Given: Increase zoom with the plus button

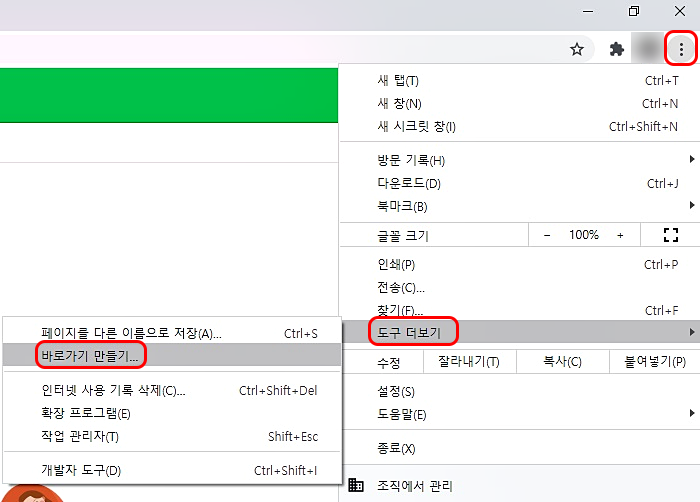Looking at the screenshot, I should [x=620, y=235].
